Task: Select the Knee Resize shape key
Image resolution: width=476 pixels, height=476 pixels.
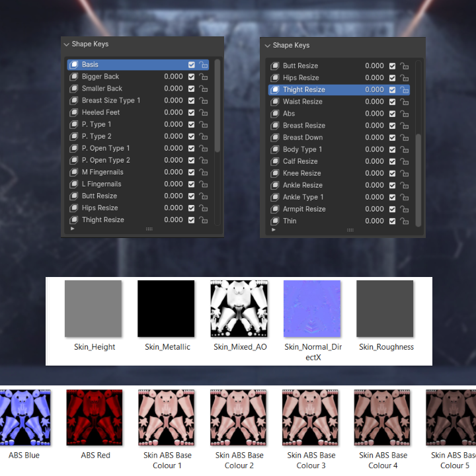Action: (301, 173)
